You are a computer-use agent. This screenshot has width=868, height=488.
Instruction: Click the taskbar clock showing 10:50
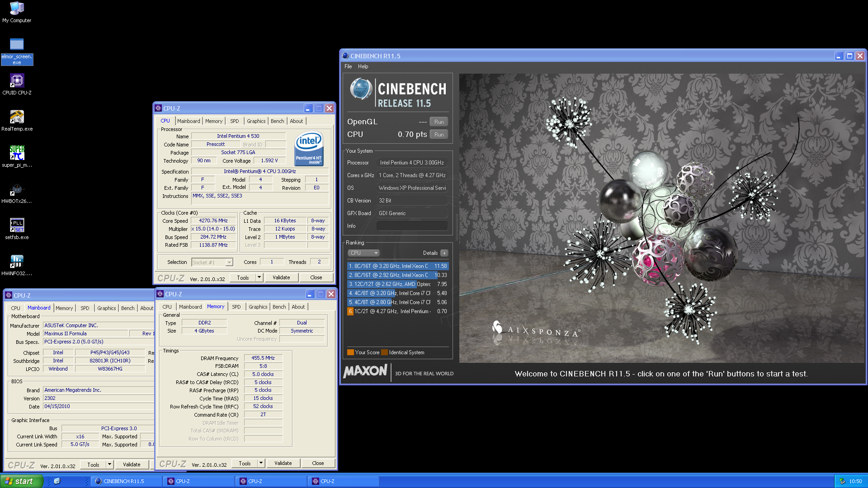click(855, 481)
